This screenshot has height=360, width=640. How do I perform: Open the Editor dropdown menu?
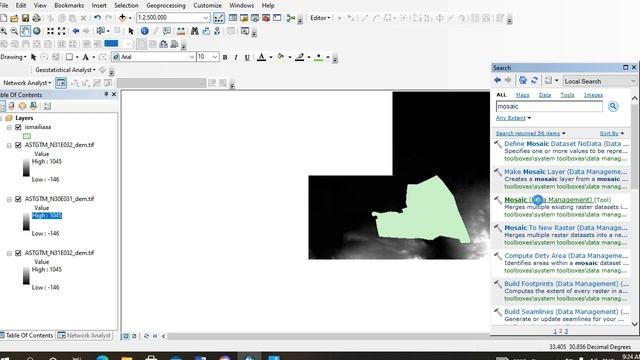pos(320,18)
